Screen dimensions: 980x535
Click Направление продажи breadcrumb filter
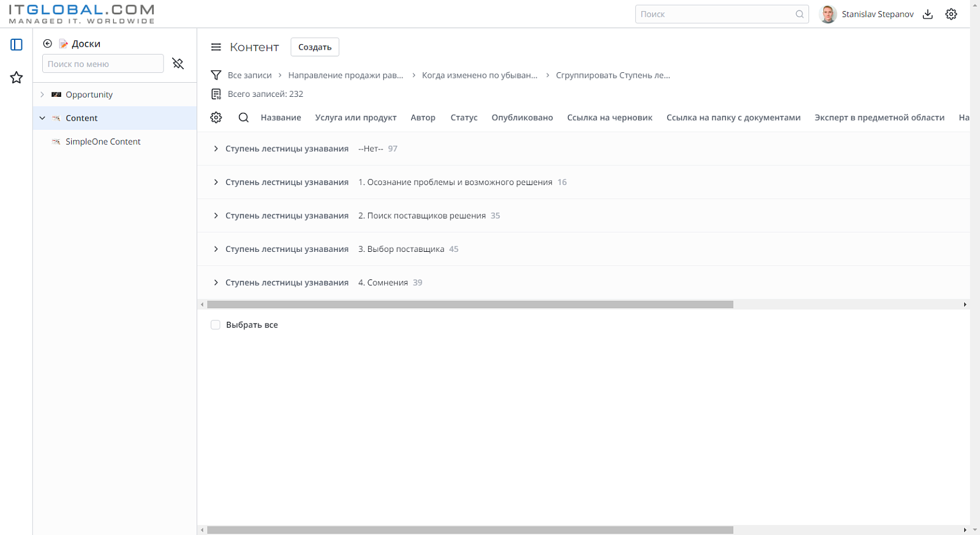click(x=345, y=75)
